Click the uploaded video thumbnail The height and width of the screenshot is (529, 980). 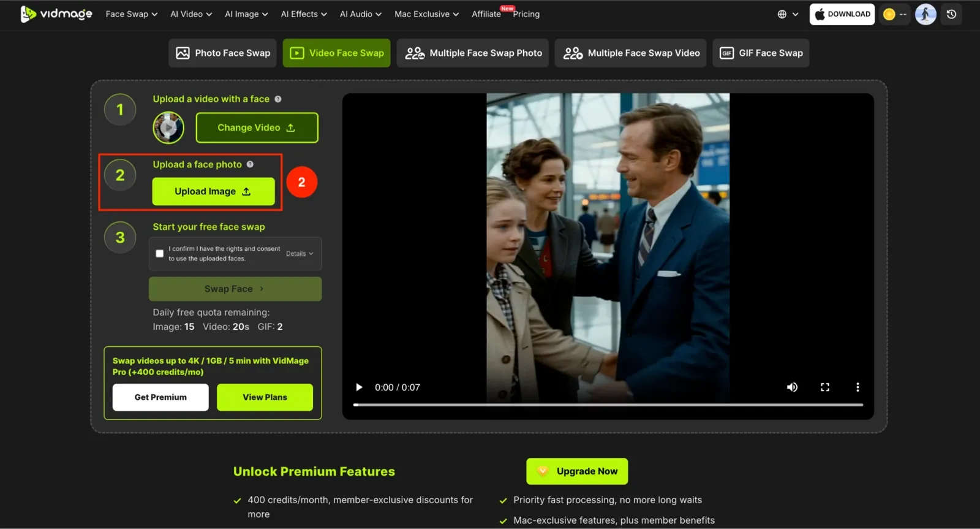(x=168, y=127)
